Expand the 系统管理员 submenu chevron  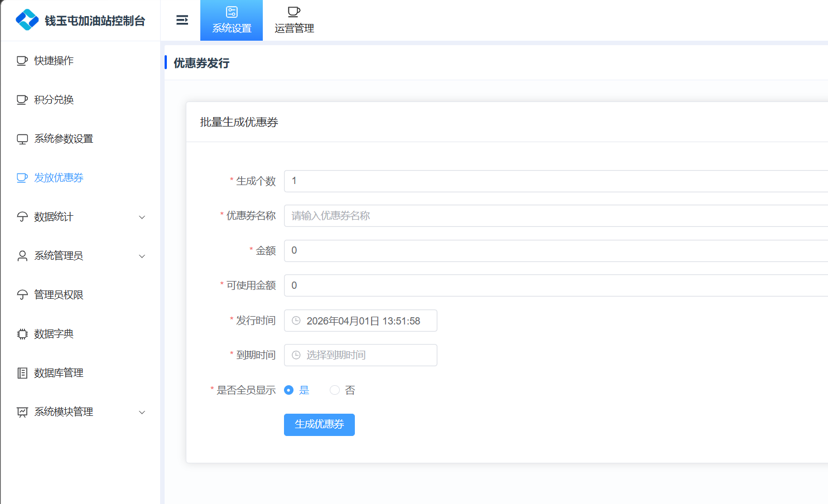click(x=142, y=256)
